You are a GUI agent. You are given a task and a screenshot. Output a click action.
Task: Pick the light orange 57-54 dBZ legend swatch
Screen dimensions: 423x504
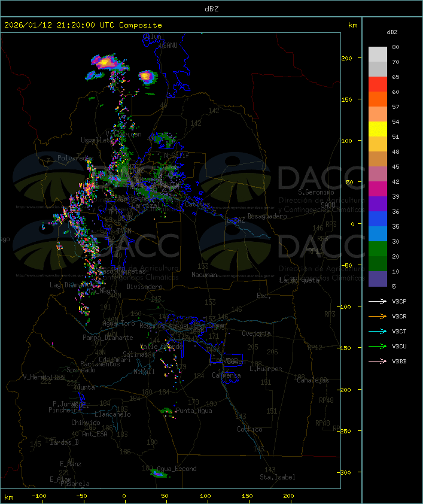(x=378, y=114)
